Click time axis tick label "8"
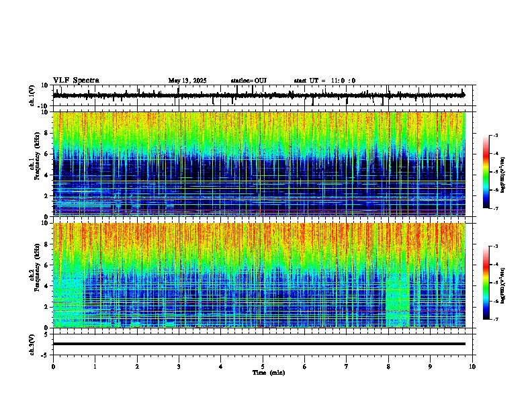 tap(388, 367)
